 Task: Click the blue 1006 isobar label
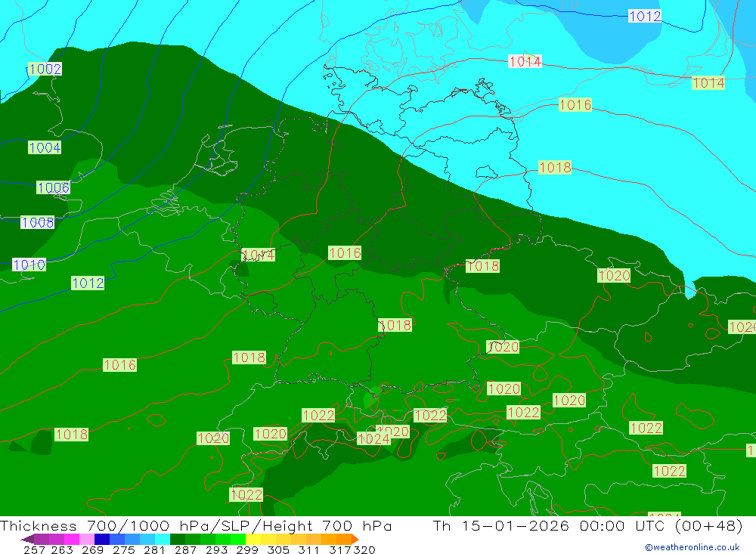coord(54,187)
